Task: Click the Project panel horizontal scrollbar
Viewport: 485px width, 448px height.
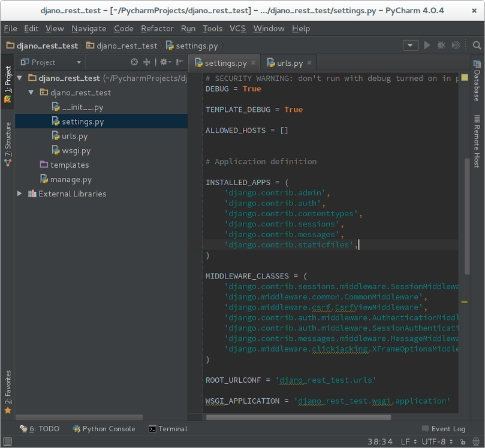Action: point(79,417)
